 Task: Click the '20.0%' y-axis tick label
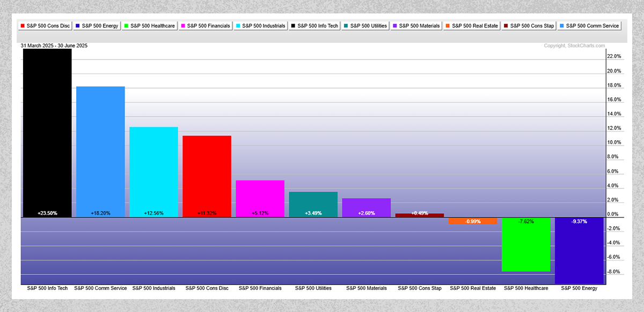614,71
